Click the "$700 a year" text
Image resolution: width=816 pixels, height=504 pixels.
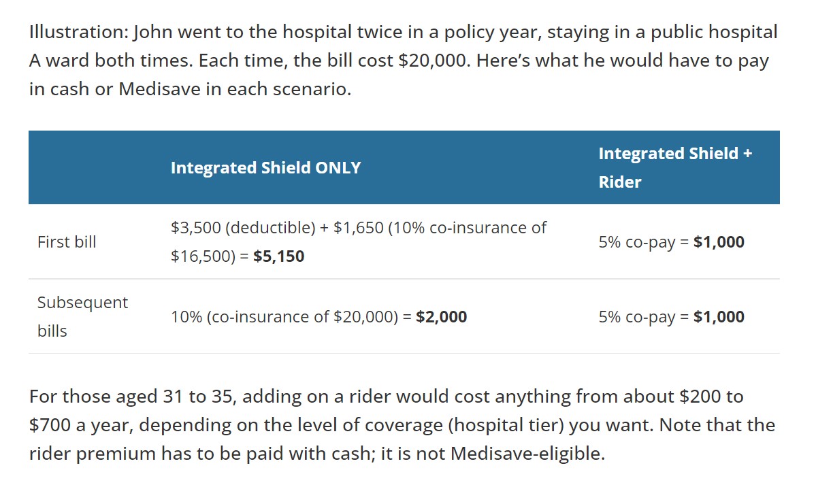[x=75, y=425]
